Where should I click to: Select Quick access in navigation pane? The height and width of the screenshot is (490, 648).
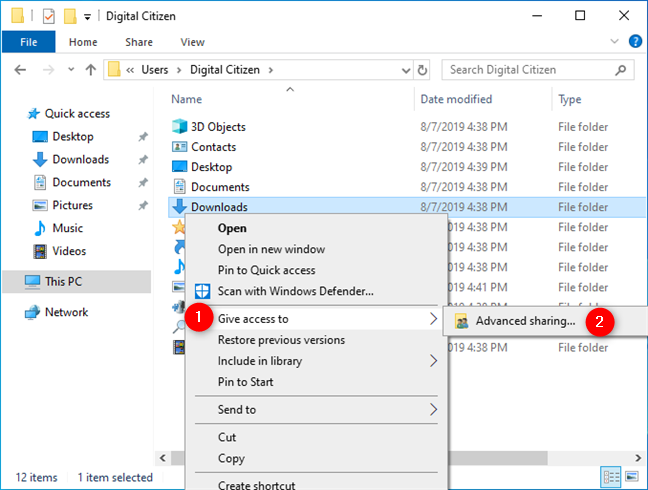tap(77, 114)
